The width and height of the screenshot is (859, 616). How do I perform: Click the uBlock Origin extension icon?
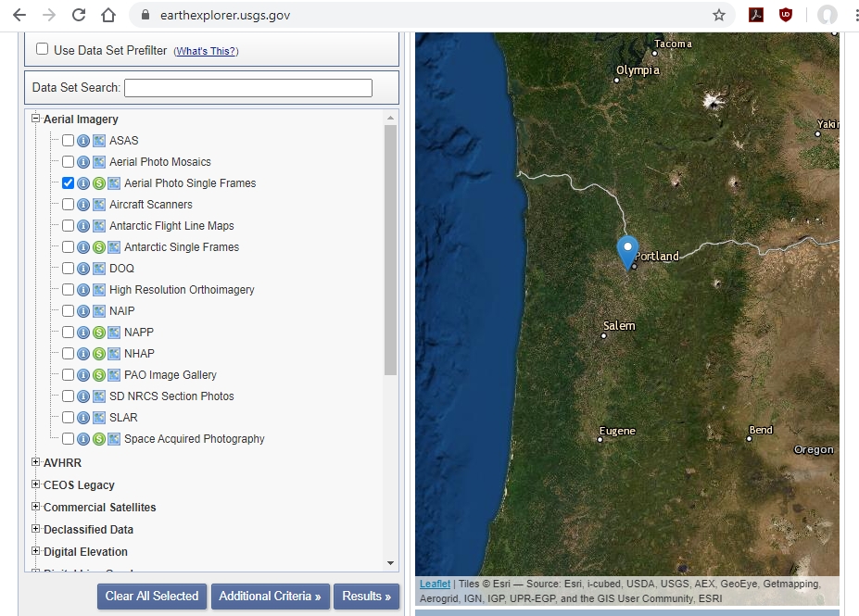pyautogui.click(x=785, y=14)
